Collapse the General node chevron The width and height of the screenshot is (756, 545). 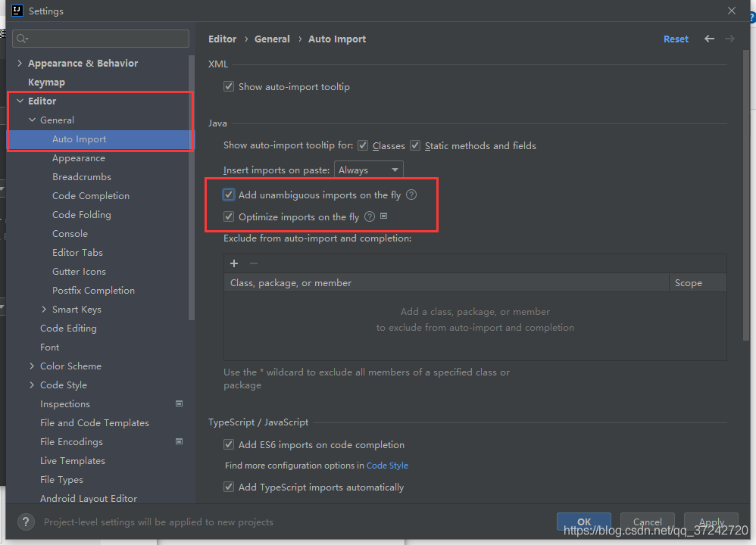(x=32, y=120)
